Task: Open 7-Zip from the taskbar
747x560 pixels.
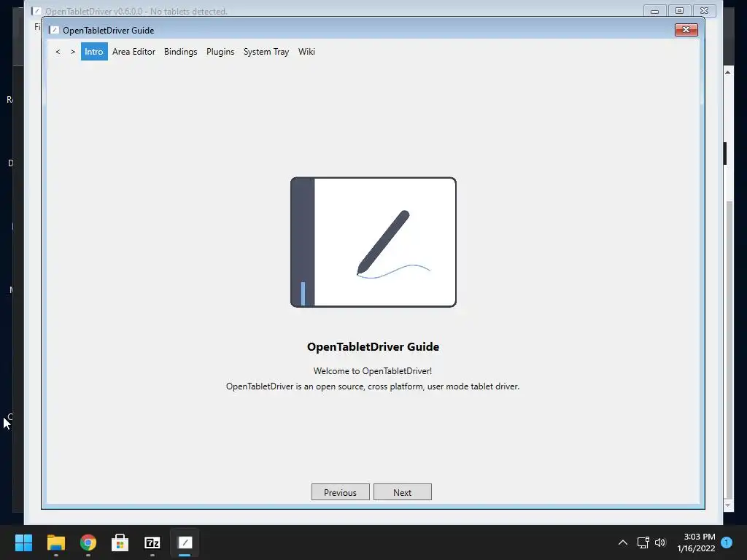Action: point(152,542)
